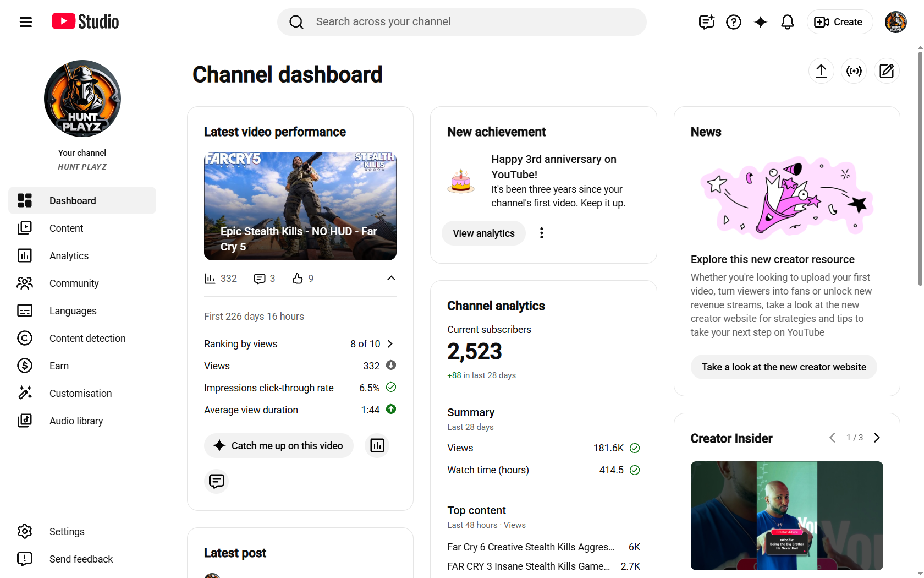Click the 332 views stat icon
The width and height of the screenshot is (924, 578).
point(210,279)
